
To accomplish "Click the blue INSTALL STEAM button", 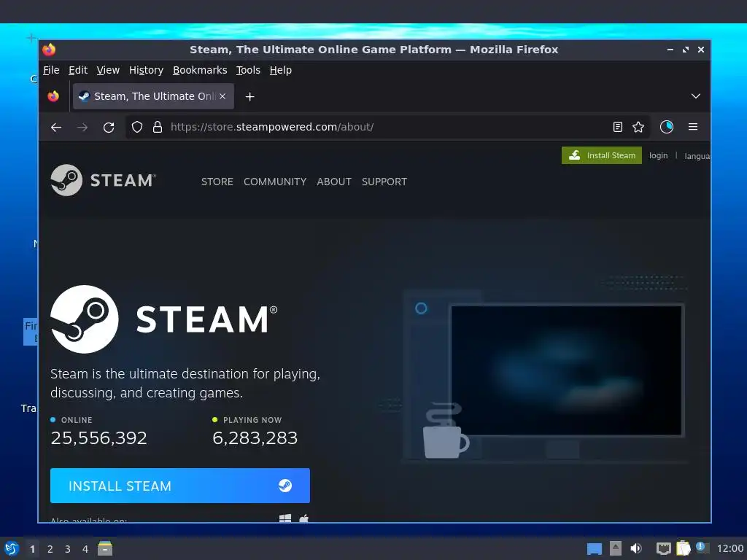I will (180, 486).
